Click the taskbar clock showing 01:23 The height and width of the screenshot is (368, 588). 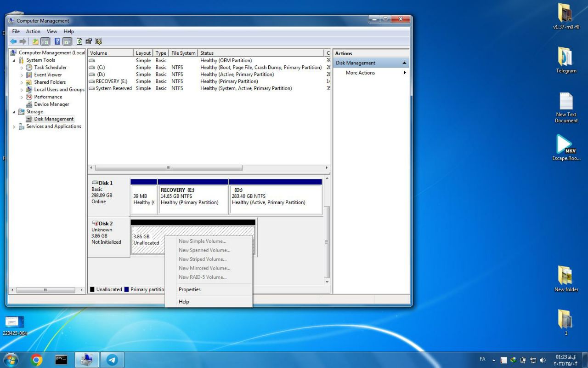pyautogui.click(x=565, y=360)
